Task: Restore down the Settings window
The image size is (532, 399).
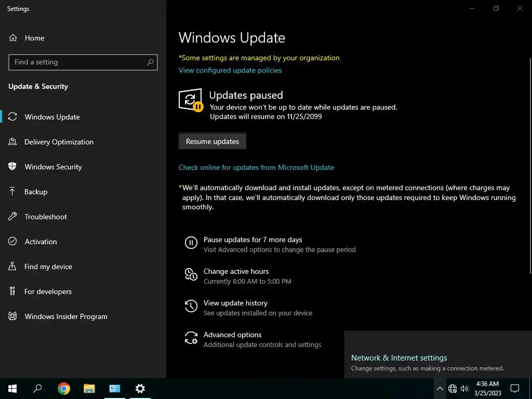Action: (496, 8)
